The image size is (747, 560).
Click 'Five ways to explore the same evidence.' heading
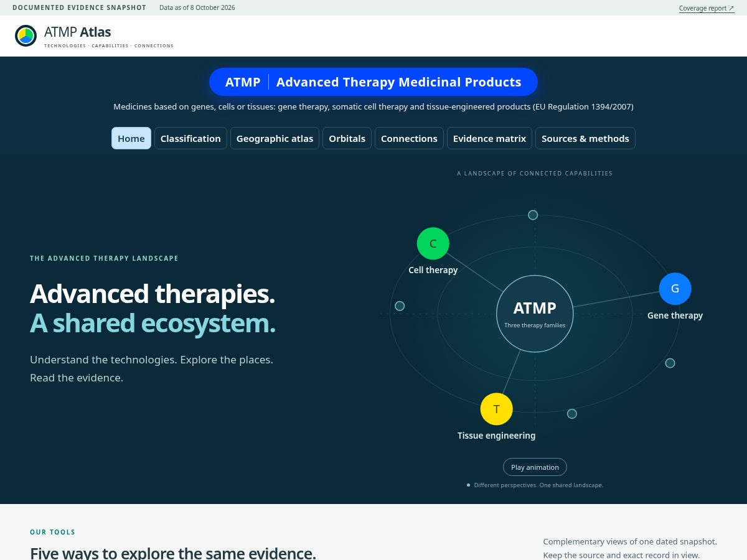tap(173, 553)
